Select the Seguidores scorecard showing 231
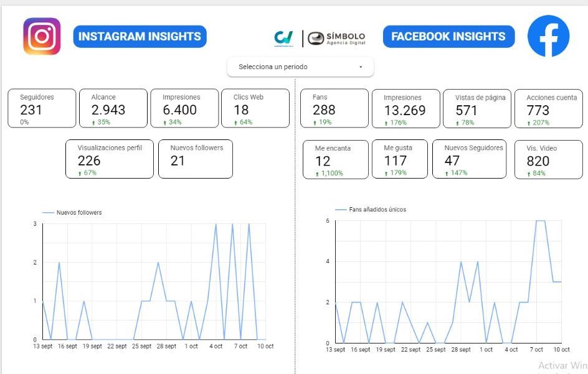The width and height of the screenshot is (588, 374). point(42,108)
